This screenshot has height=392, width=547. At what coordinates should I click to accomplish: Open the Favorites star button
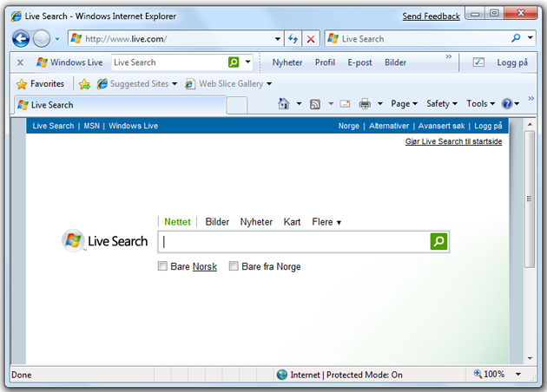[x=41, y=83]
